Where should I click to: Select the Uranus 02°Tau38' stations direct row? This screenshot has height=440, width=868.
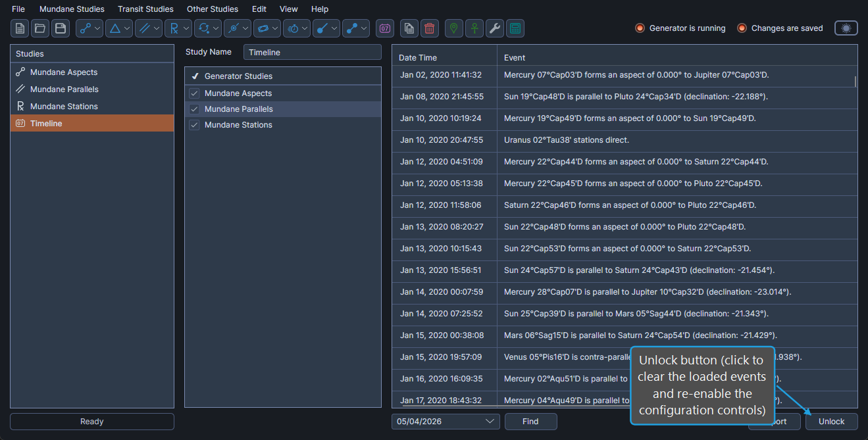tap(623, 140)
